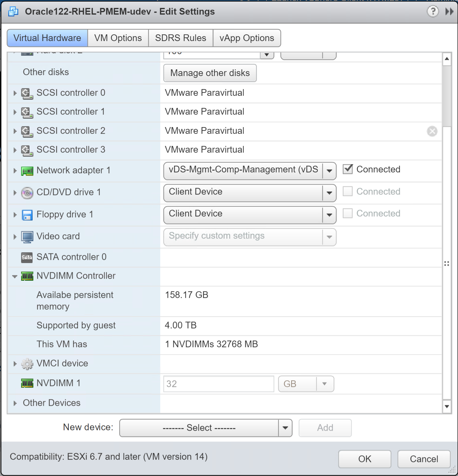Expand Floppy drive 1 row

[15, 215]
